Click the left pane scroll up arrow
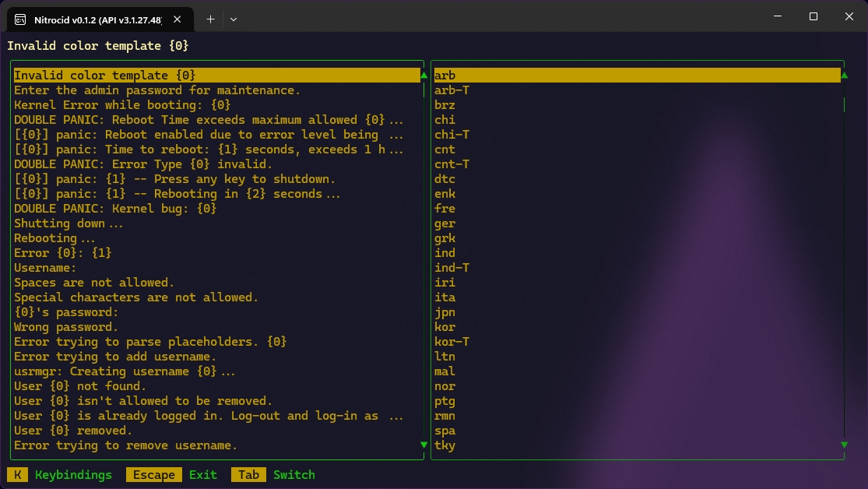The width and height of the screenshot is (868, 489). pyautogui.click(x=423, y=76)
